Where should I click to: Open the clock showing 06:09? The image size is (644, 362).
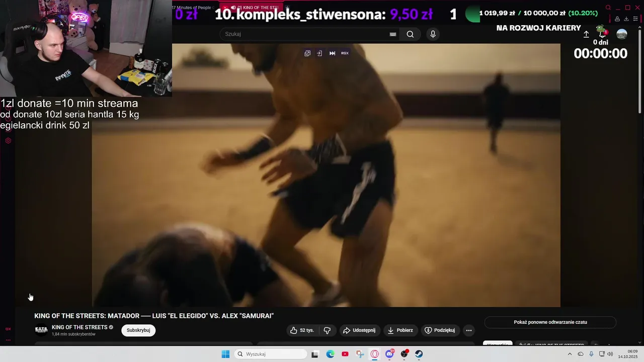(628, 354)
